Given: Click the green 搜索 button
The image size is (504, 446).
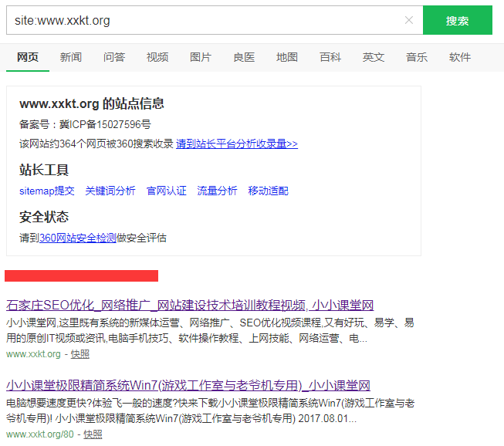Looking at the screenshot, I should tap(458, 20).
